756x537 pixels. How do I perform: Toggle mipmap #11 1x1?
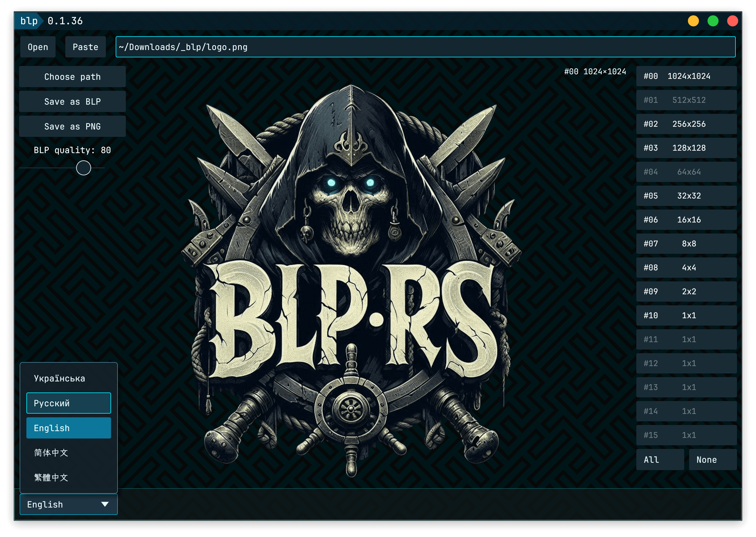pyautogui.click(x=686, y=339)
